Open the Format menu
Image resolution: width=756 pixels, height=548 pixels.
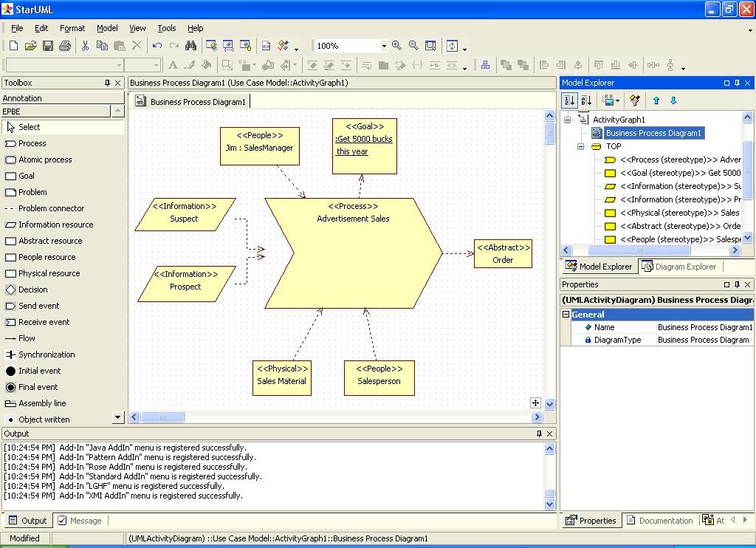tap(72, 29)
